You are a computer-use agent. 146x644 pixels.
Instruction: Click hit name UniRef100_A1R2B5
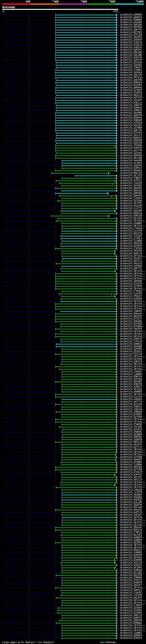click(x=131, y=211)
